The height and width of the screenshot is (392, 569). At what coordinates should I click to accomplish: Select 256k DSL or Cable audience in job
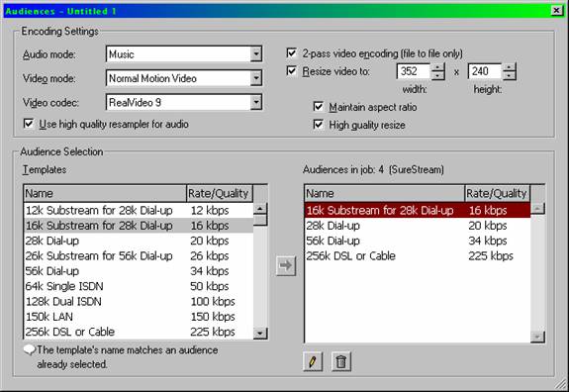pyautogui.click(x=418, y=256)
